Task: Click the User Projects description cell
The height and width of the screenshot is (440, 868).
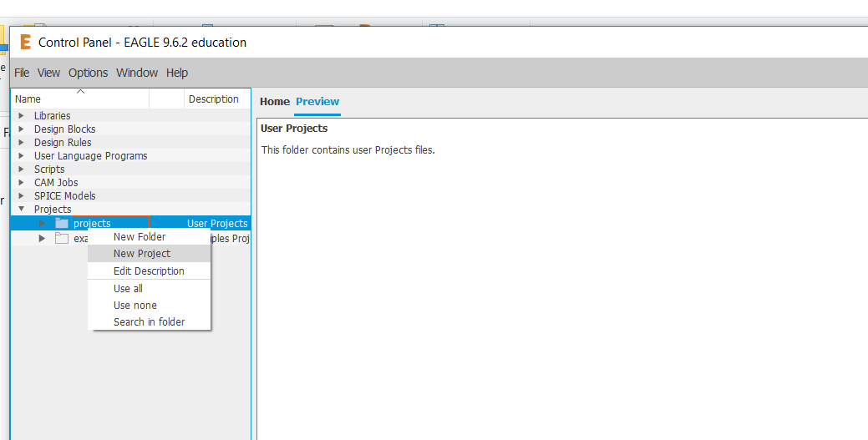Action: tap(217, 223)
